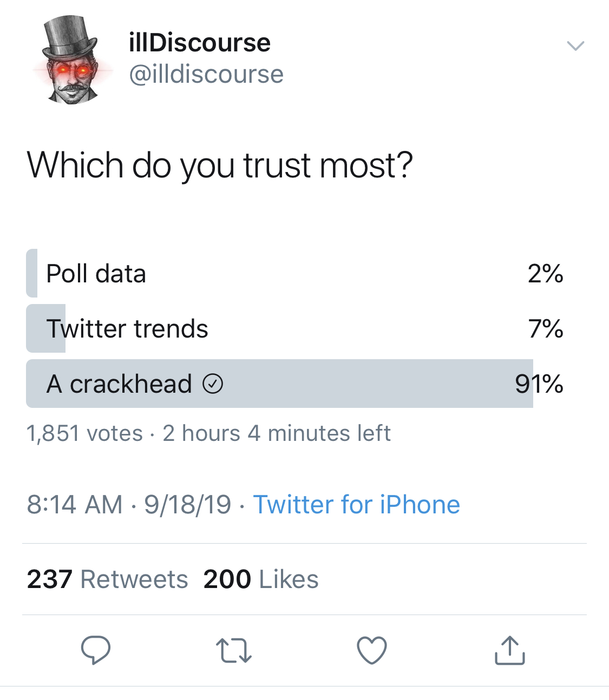Tap the retweet arrows icon
This screenshot has height=700, width=609.
[x=234, y=650]
